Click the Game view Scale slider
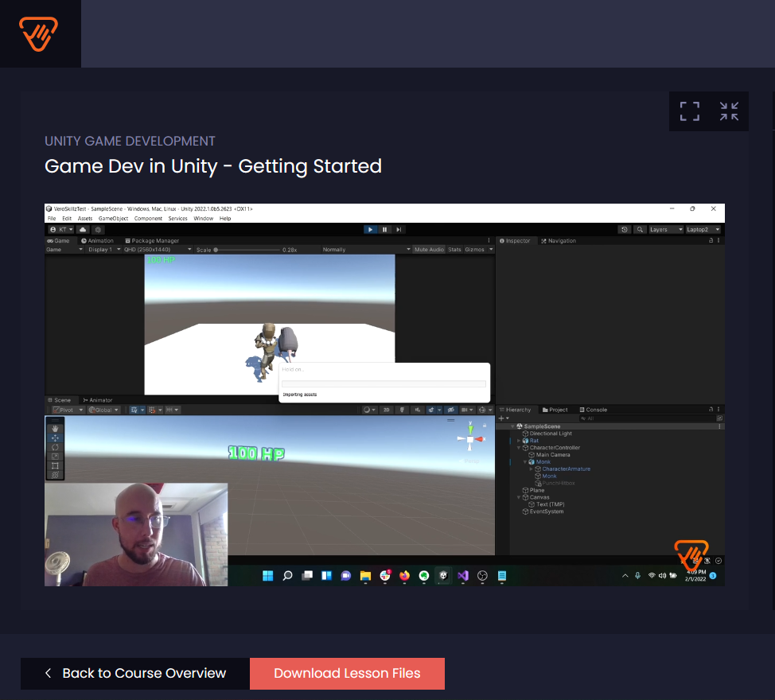This screenshot has width=775, height=700. coord(247,250)
